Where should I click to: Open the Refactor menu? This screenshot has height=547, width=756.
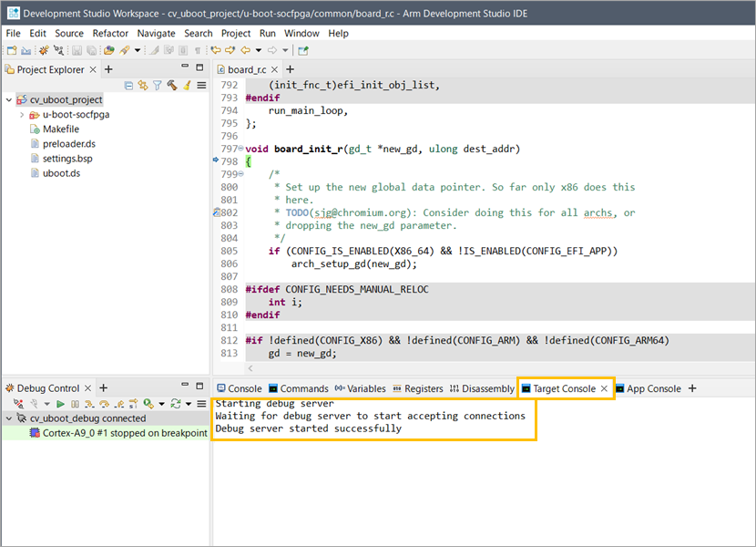pos(110,33)
